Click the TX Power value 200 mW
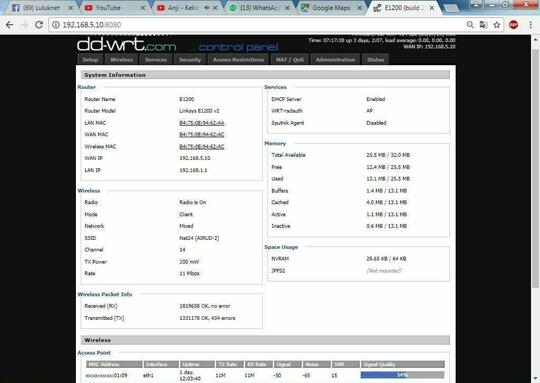The width and height of the screenshot is (540, 383). pyautogui.click(x=189, y=262)
